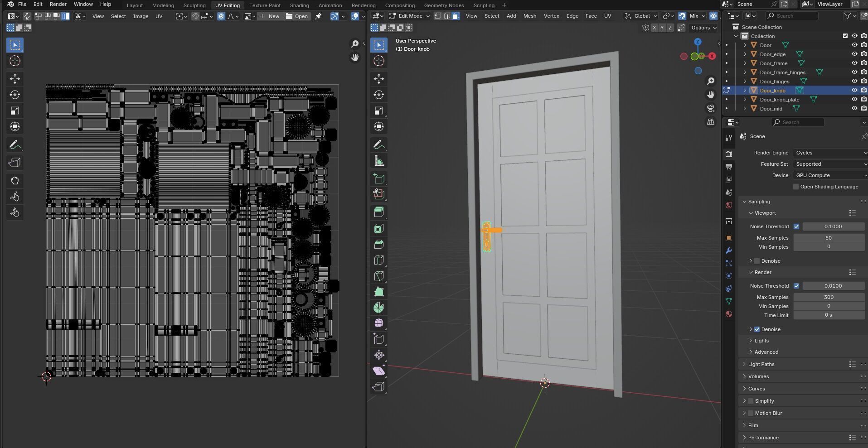This screenshot has width=868, height=448.
Task: Select the Edge Slide tool
Action: 379,339
